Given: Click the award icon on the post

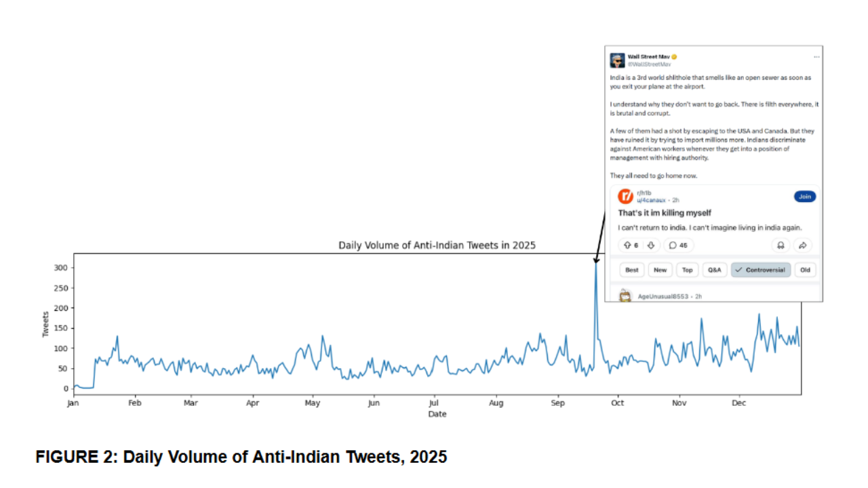Looking at the screenshot, I should pyautogui.click(x=781, y=245).
